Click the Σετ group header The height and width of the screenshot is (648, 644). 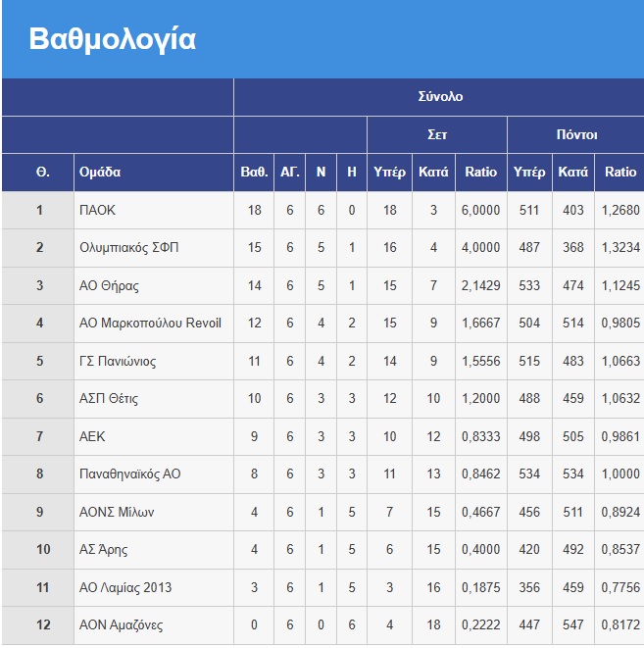pyautogui.click(x=437, y=135)
